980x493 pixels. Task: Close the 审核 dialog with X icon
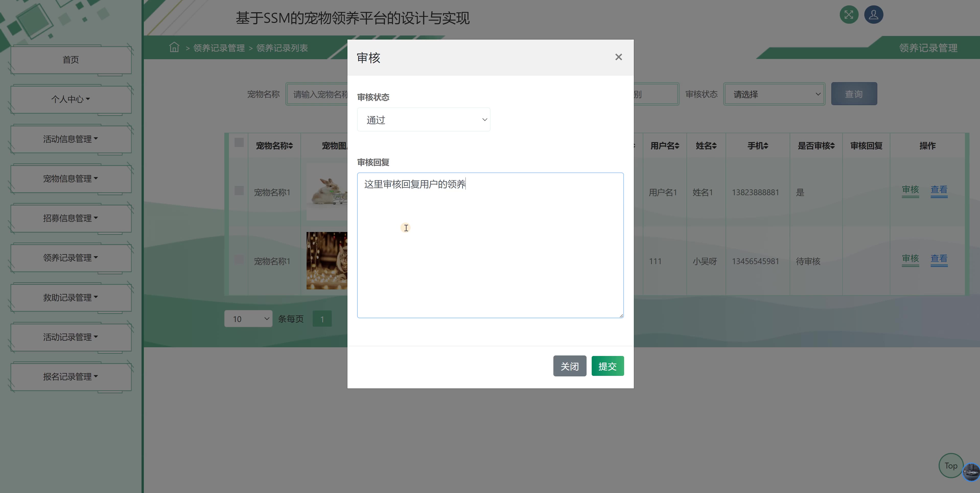619,57
